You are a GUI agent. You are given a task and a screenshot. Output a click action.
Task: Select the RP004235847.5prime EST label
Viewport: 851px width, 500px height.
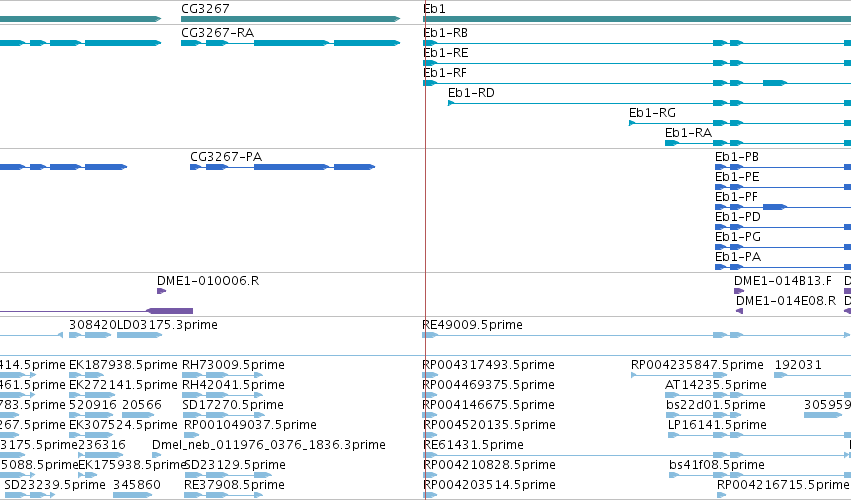click(x=697, y=365)
